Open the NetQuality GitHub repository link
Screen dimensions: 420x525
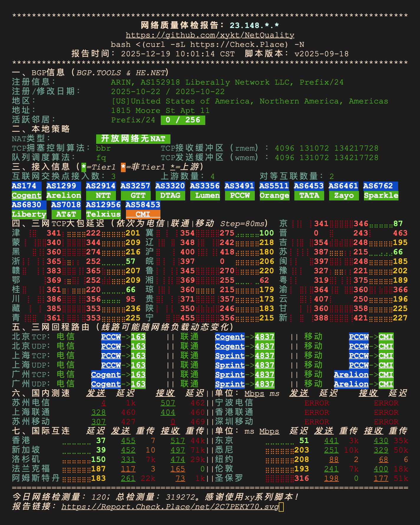tap(210, 35)
